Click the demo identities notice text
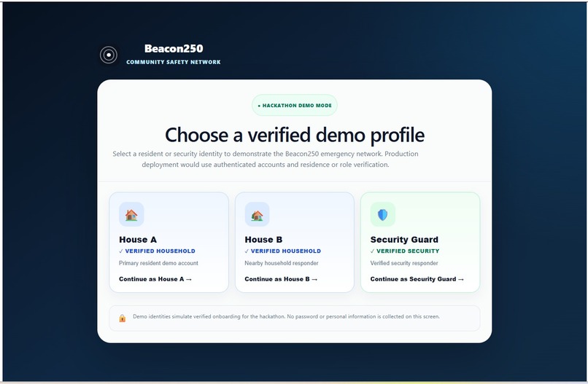The image size is (588, 384). coord(286,316)
